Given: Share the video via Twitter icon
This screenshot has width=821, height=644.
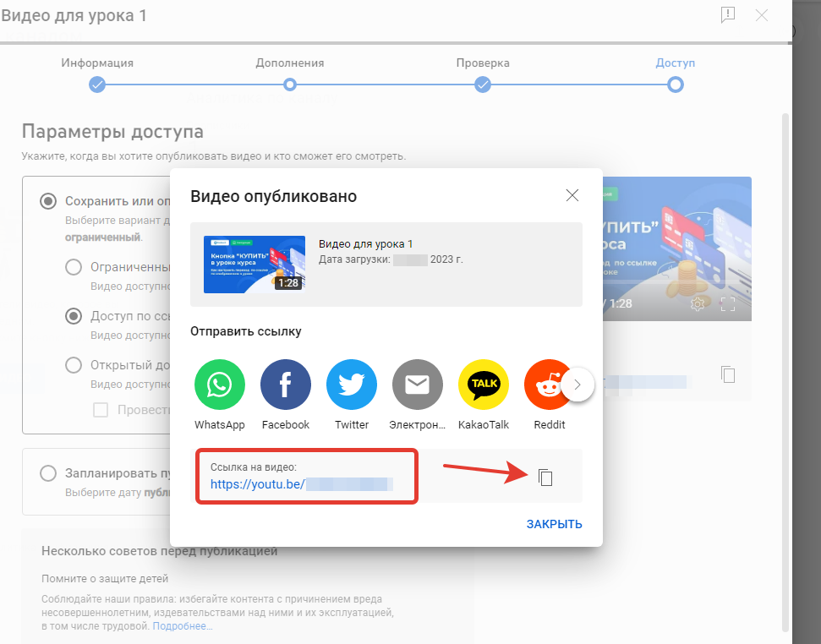Looking at the screenshot, I should coord(352,385).
